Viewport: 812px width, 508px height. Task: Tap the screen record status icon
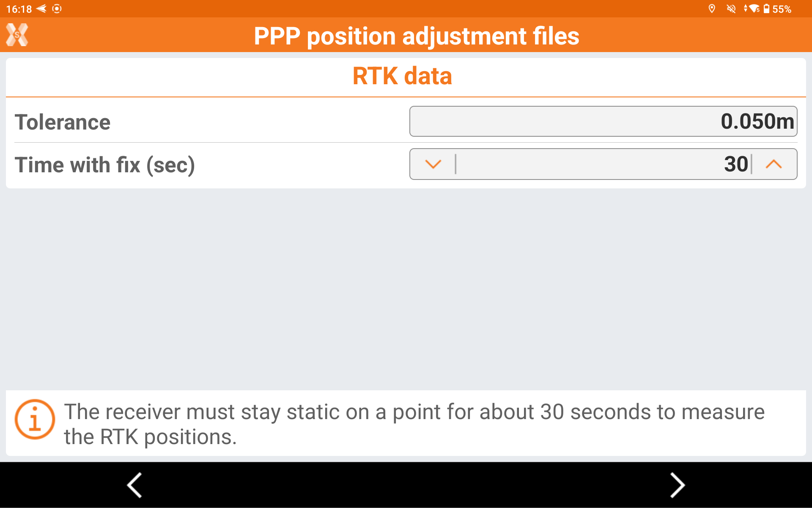(57, 8)
